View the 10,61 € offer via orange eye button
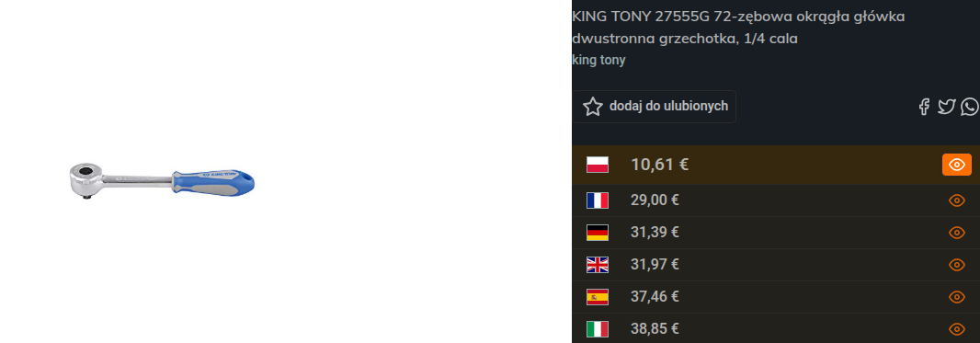The height and width of the screenshot is (343, 980). click(x=957, y=165)
